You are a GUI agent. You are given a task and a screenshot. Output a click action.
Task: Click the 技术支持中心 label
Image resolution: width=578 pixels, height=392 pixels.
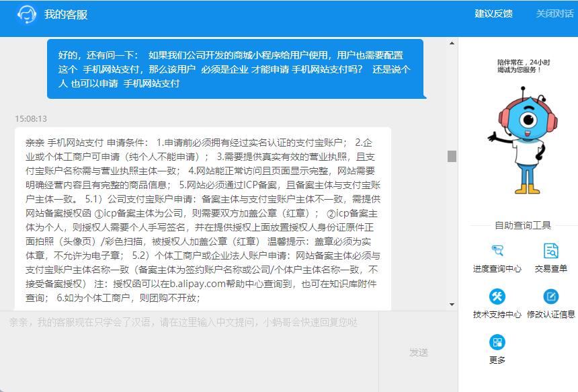coord(497,315)
